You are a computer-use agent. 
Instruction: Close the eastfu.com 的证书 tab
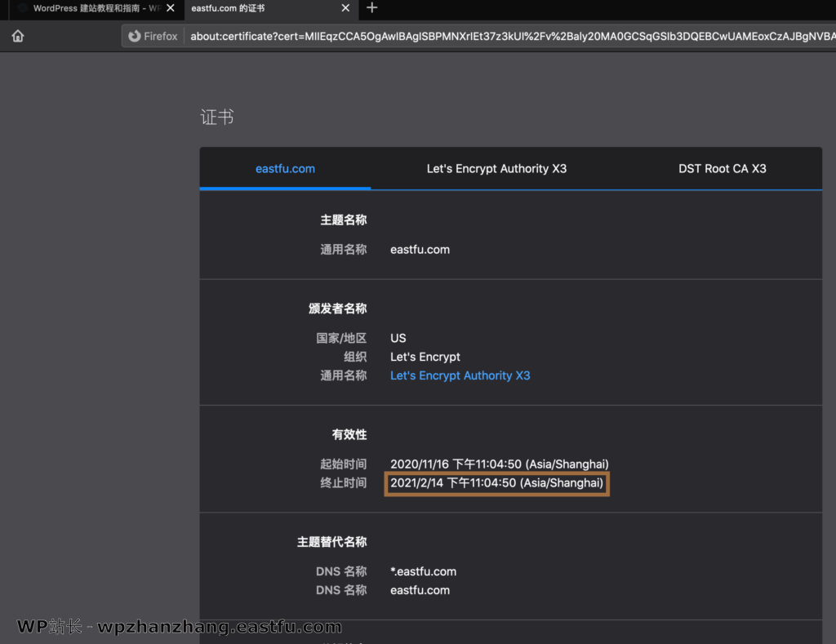click(345, 8)
